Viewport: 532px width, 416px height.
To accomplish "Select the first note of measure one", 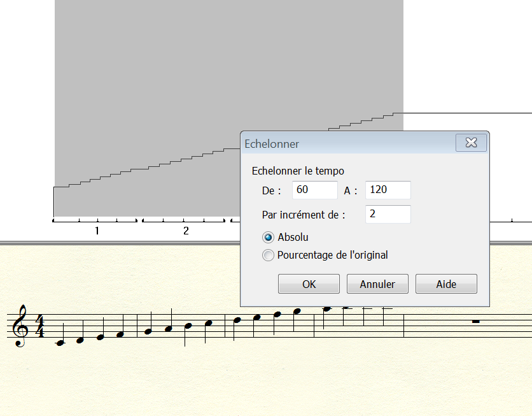I will pos(61,342).
